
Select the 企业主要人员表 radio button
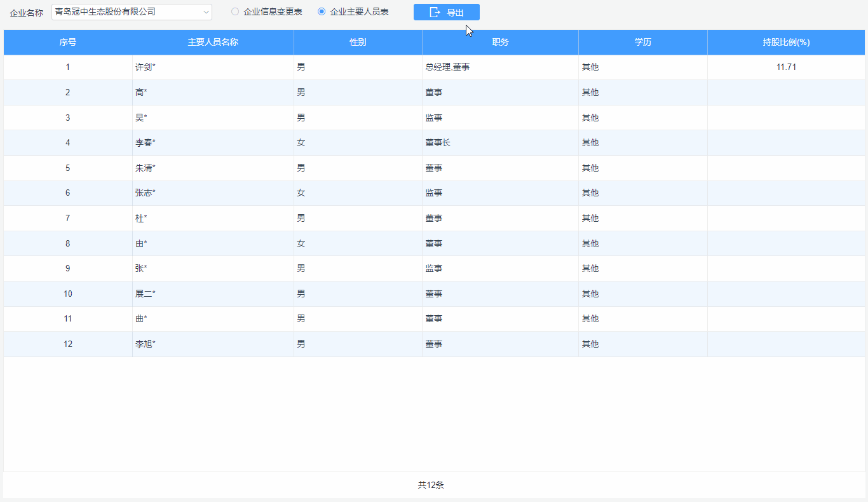tap(322, 11)
